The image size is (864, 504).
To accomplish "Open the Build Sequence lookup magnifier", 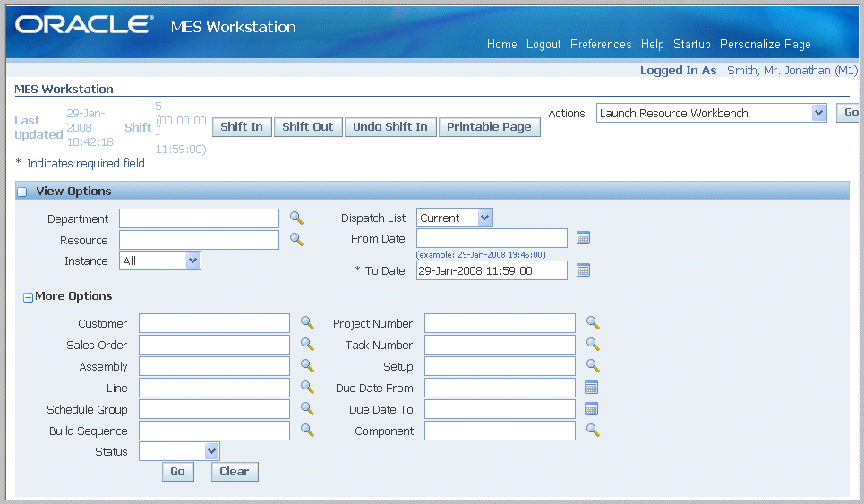I will click(307, 431).
